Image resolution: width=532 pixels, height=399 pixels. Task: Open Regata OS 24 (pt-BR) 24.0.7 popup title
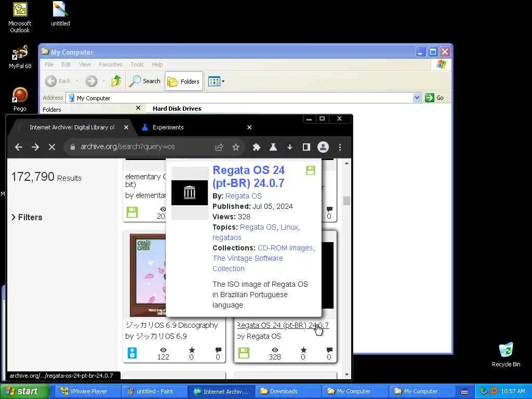pyautogui.click(x=249, y=177)
